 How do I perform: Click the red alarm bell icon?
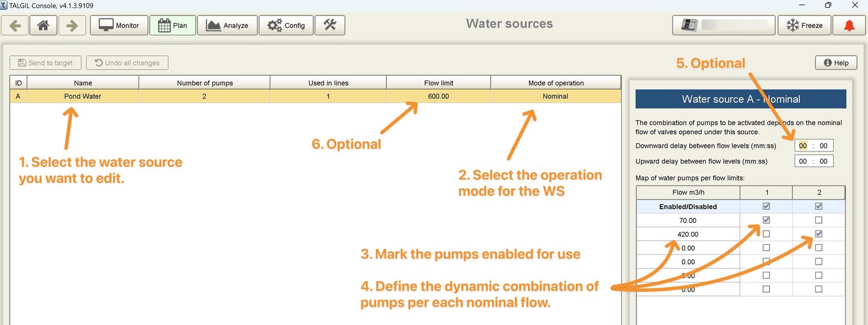(849, 26)
